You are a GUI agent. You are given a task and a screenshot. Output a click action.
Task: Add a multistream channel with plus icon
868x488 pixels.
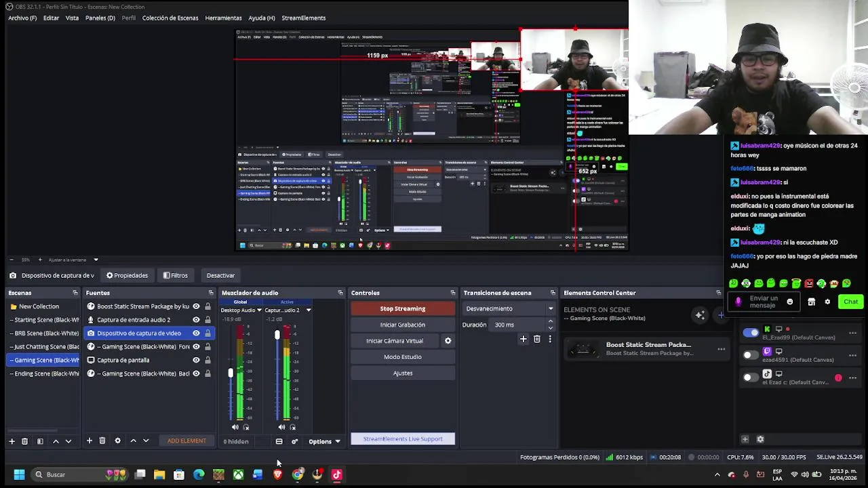pos(745,439)
